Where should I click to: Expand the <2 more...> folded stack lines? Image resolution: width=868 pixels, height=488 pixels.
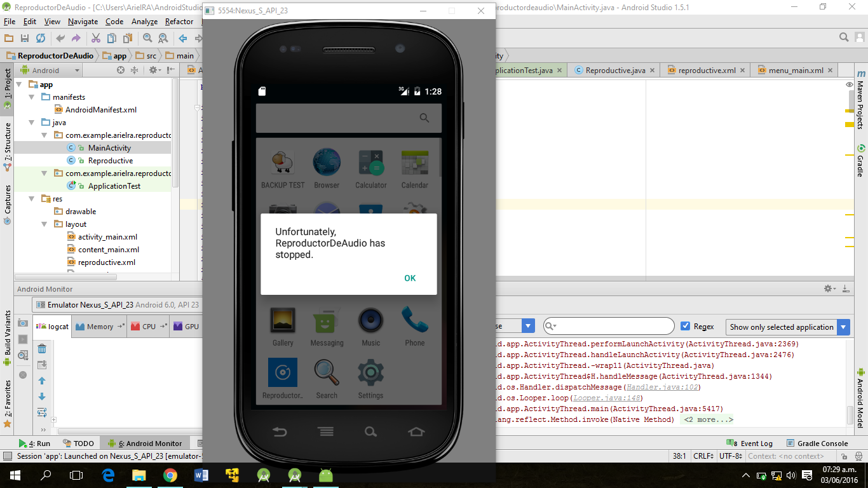707,419
